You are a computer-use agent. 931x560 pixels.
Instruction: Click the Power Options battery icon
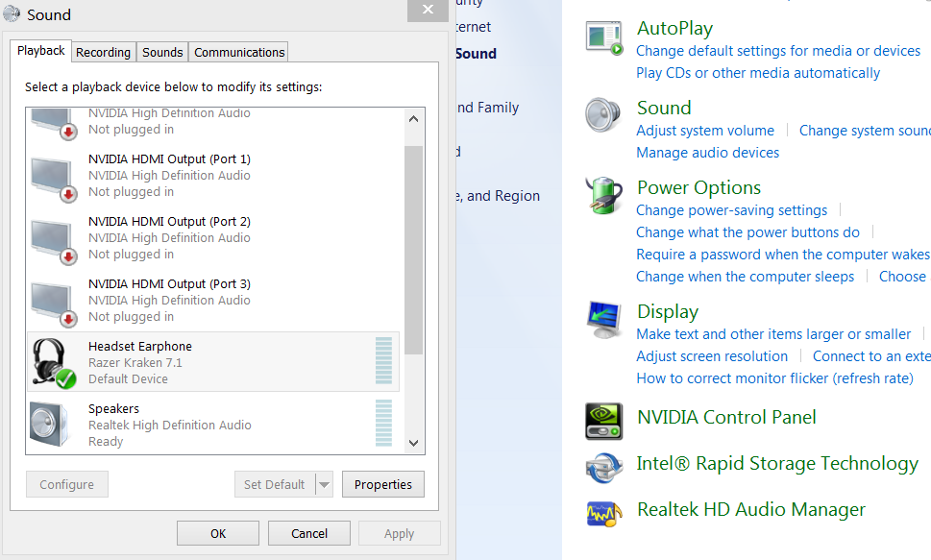603,195
